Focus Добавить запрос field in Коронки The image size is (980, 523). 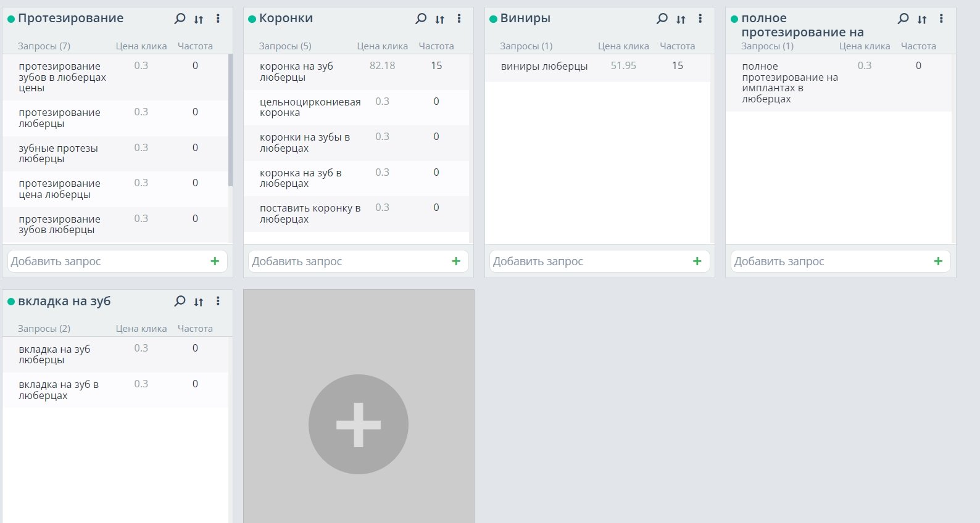pos(359,261)
